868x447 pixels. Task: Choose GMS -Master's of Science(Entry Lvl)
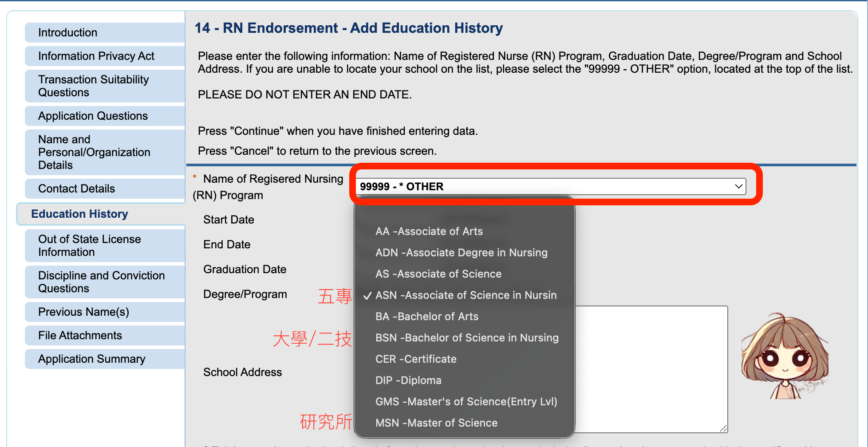click(464, 401)
